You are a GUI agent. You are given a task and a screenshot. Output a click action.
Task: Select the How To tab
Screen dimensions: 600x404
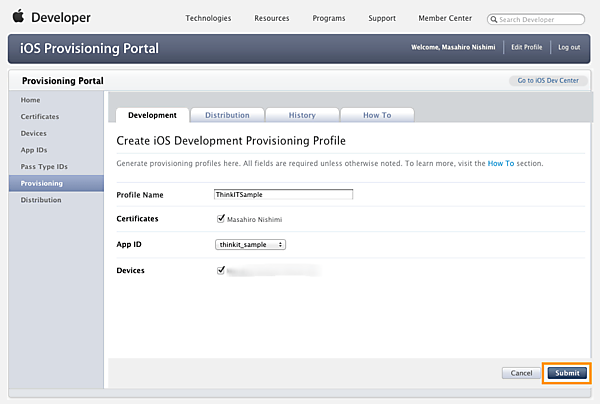coord(377,115)
